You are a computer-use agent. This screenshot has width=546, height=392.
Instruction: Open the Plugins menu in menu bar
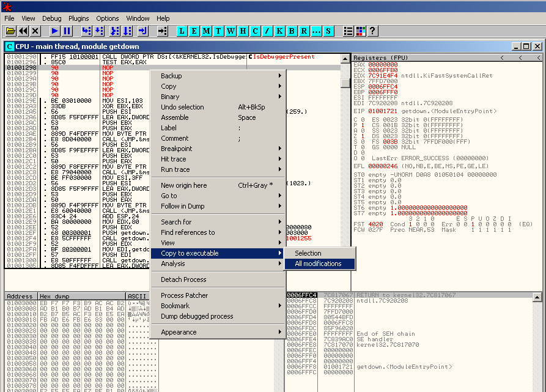(79, 18)
